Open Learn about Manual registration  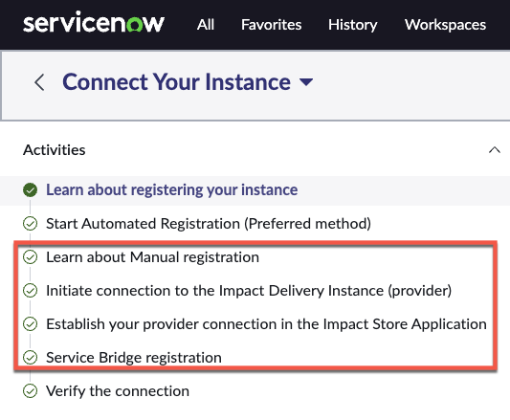tap(152, 257)
